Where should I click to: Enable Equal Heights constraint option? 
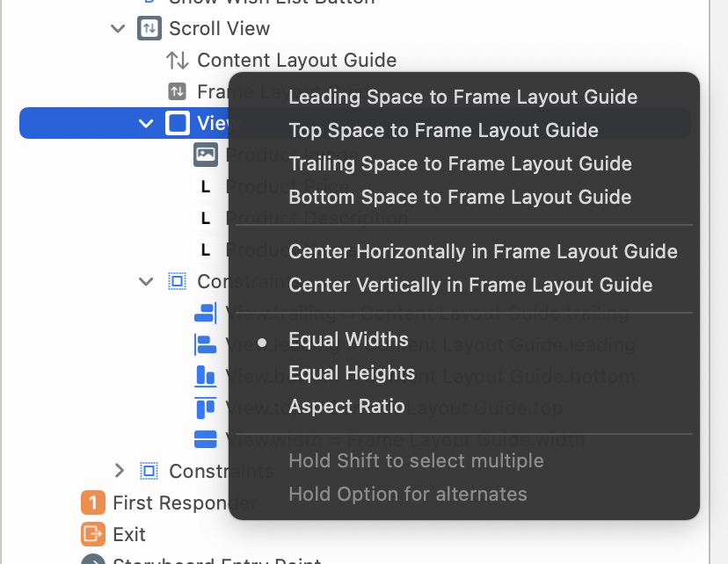coord(352,372)
